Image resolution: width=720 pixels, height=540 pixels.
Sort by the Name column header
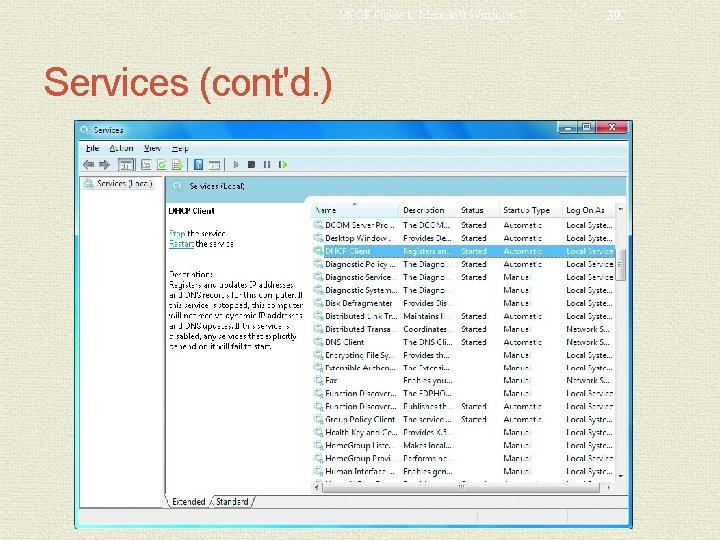(355, 210)
